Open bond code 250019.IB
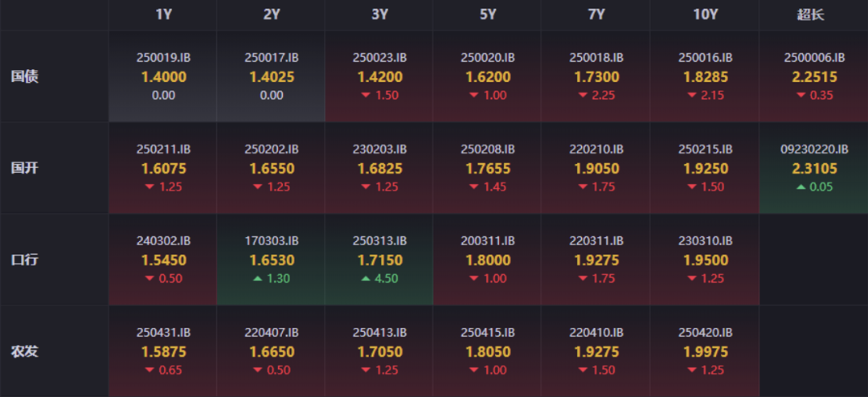The width and height of the screenshot is (868, 397). pos(163,58)
